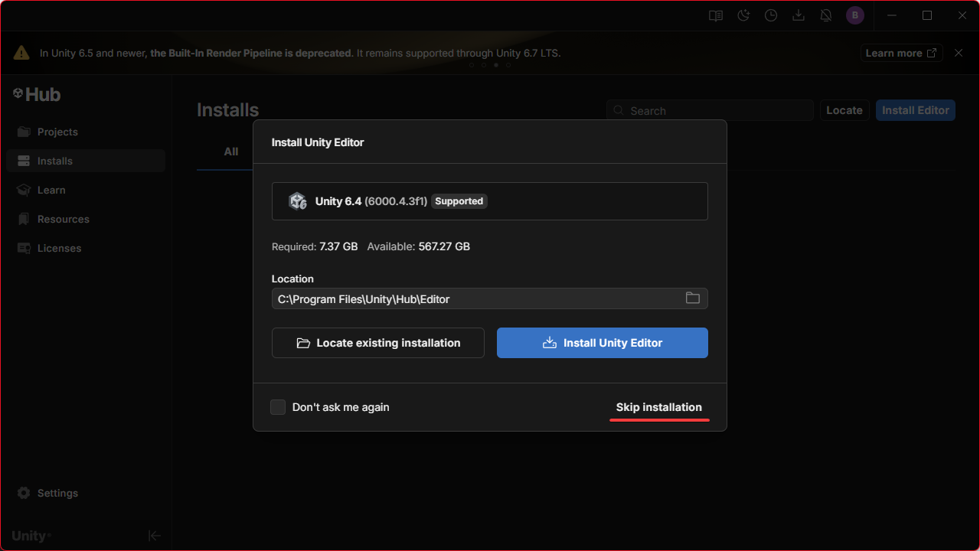Click the muted notifications bell icon
Screen dimensions: 980x551
click(826, 15)
